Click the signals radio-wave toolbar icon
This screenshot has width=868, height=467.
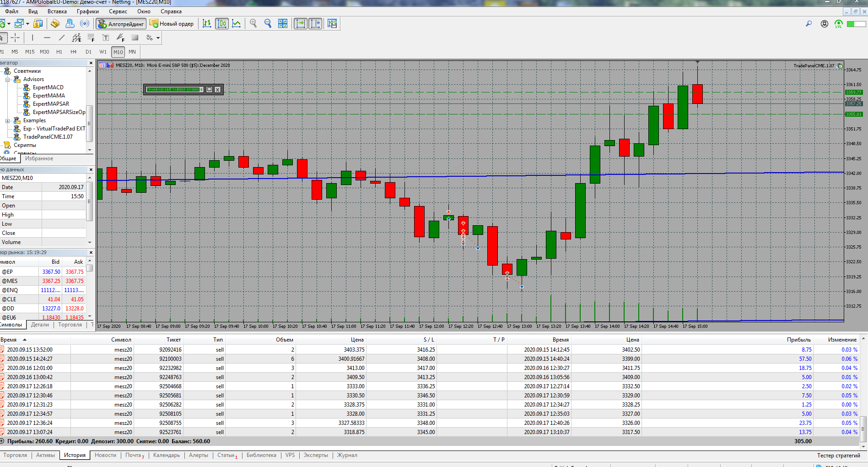tap(85, 23)
